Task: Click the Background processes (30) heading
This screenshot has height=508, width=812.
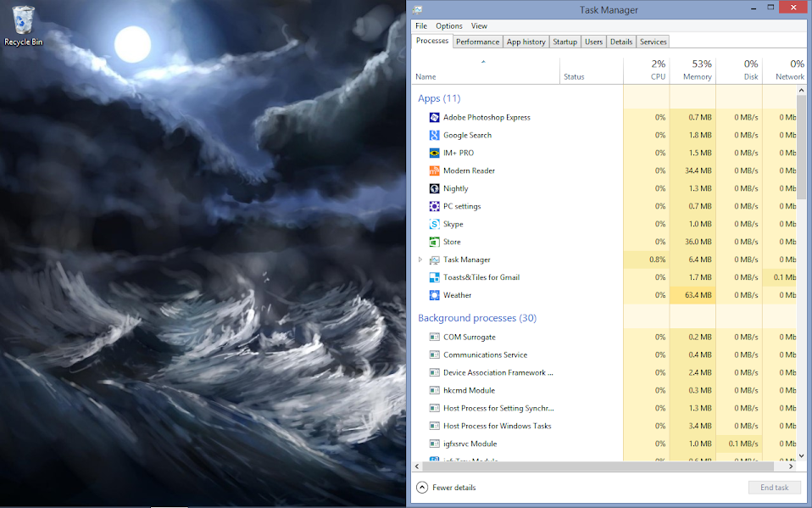Action: tap(477, 318)
